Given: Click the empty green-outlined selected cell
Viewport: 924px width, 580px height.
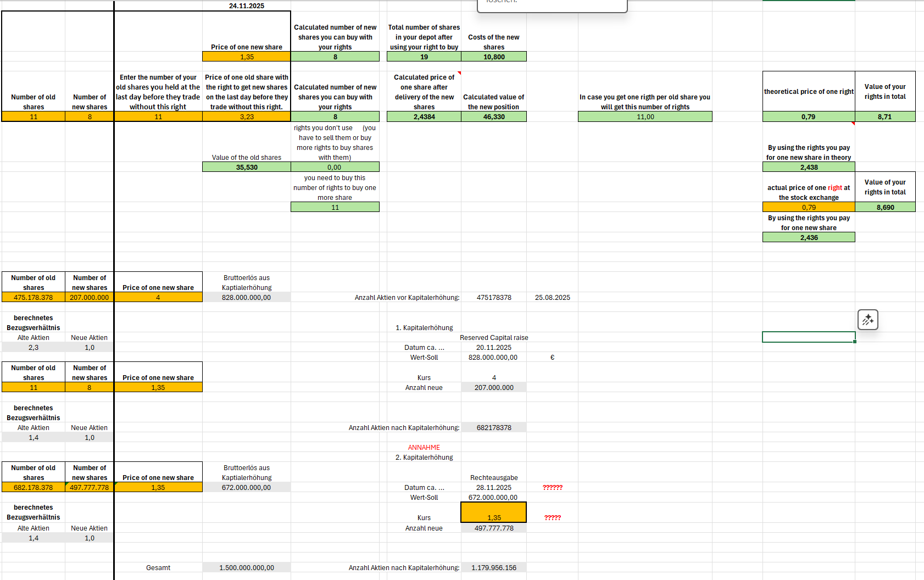Looking at the screenshot, I should (808, 337).
